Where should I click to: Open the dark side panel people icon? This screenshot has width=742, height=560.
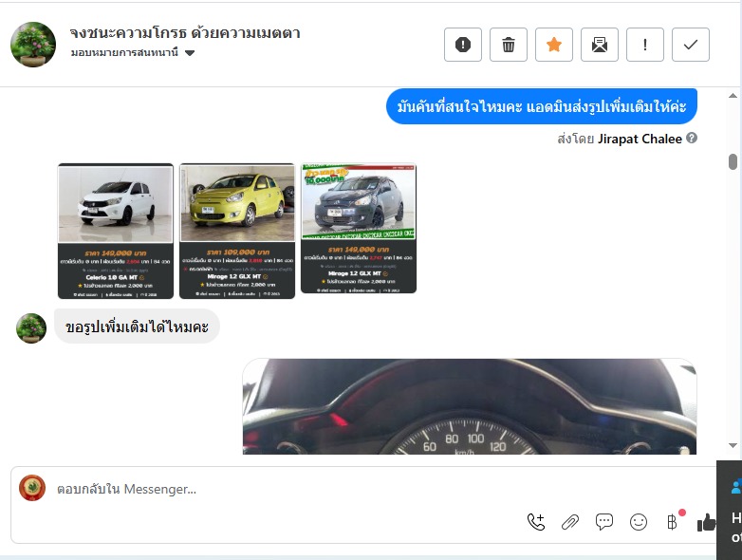(736, 487)
